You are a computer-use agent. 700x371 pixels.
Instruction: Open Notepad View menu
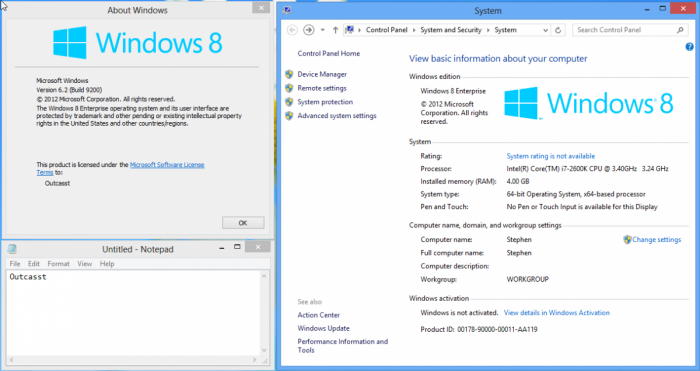(x=84, y=264)
